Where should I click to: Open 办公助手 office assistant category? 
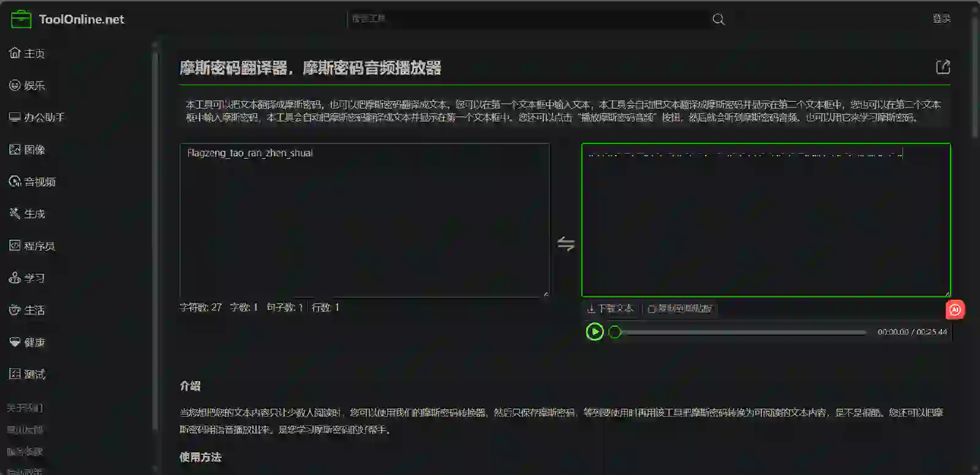coord(36,118)
